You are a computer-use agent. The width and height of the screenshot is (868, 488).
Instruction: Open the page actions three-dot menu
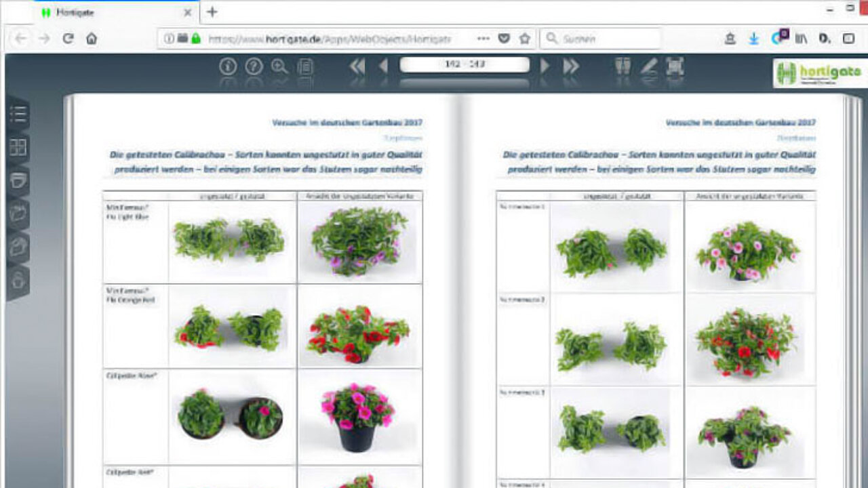(x=484, y=39)
